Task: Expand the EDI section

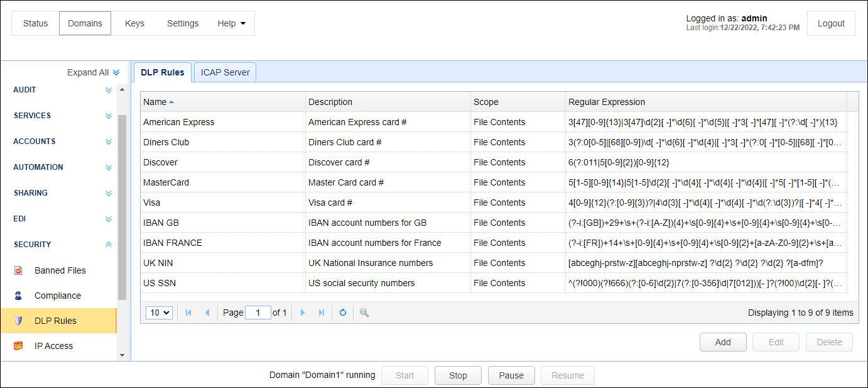Action: [109, 219]
